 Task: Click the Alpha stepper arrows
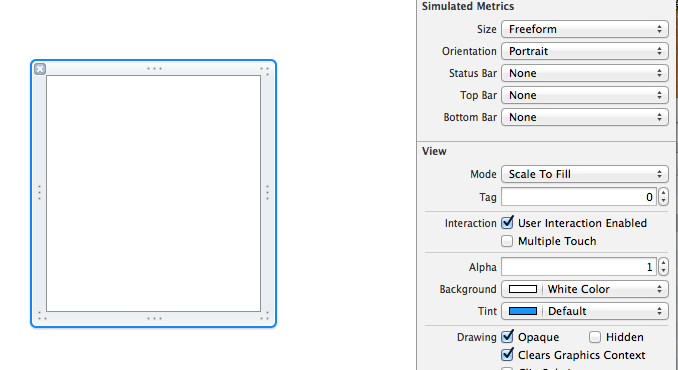pos(663,267)
